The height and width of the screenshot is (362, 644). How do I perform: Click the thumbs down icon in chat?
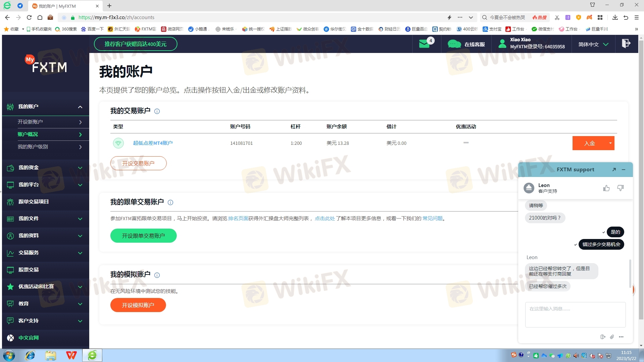(621, 188)
